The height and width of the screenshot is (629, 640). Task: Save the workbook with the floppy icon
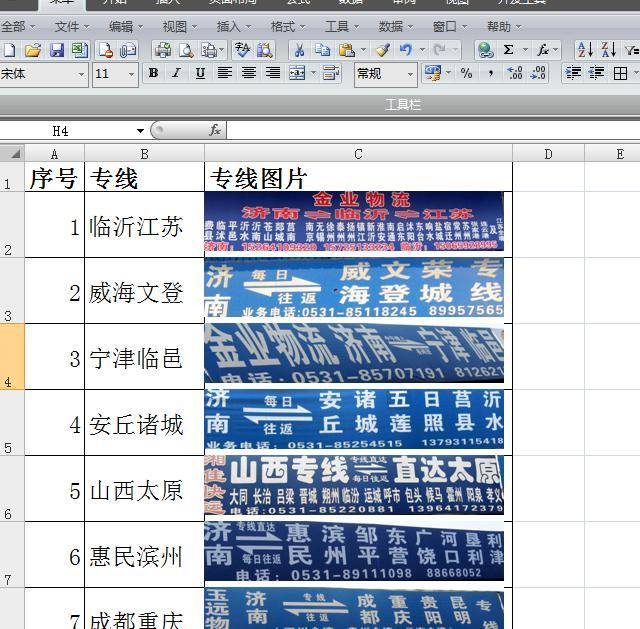click(x=57, y=50)
